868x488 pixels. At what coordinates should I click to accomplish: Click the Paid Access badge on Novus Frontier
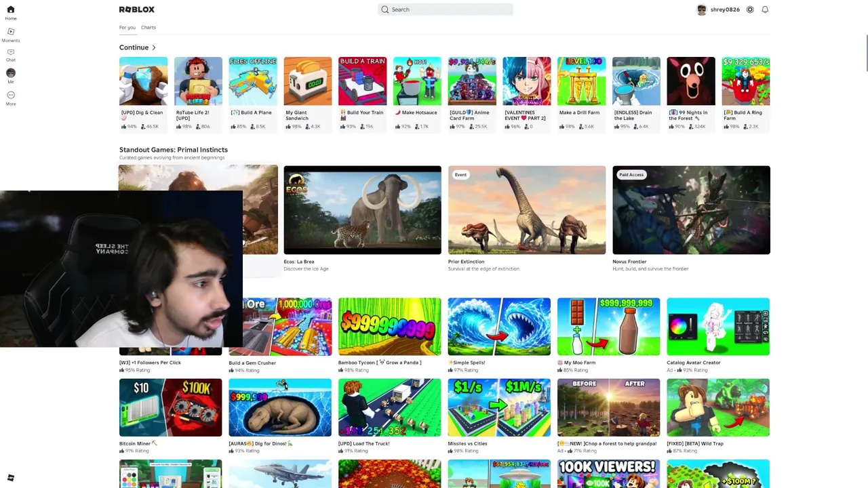tap(631, 175)
